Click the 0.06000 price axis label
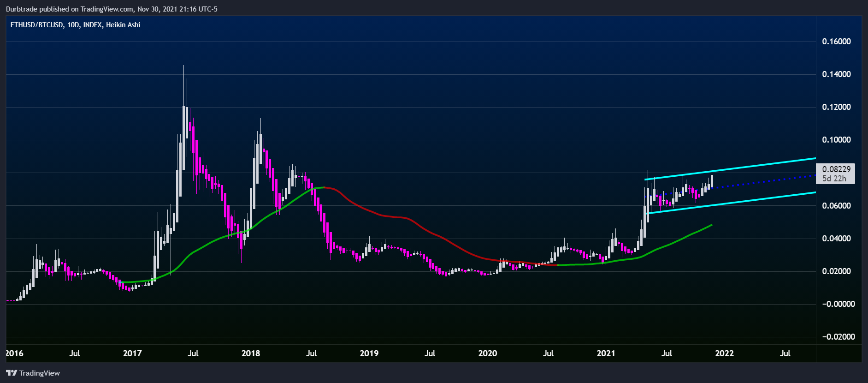Screen dimensions: 868x383 836,206
